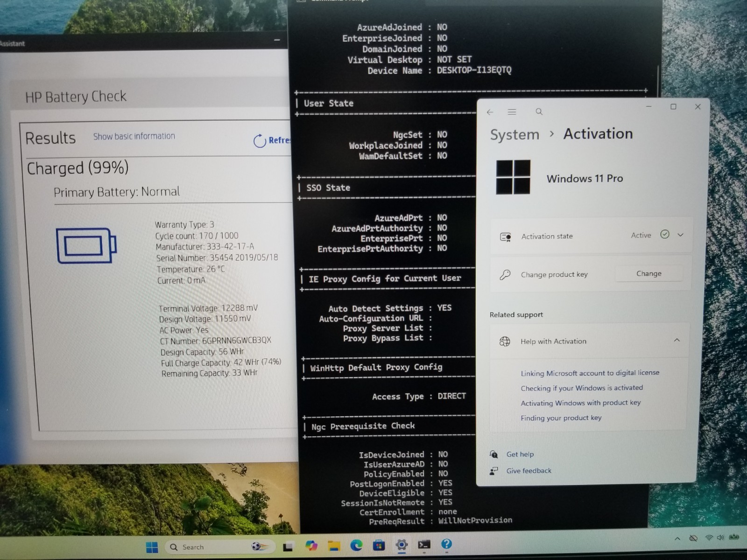Click Device Name DESKTOP-I13EQTQ in Command Prompt

tap(439, 70)
